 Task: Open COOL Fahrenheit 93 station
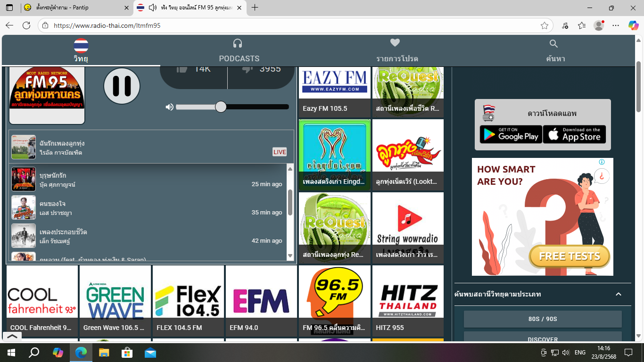42,301
